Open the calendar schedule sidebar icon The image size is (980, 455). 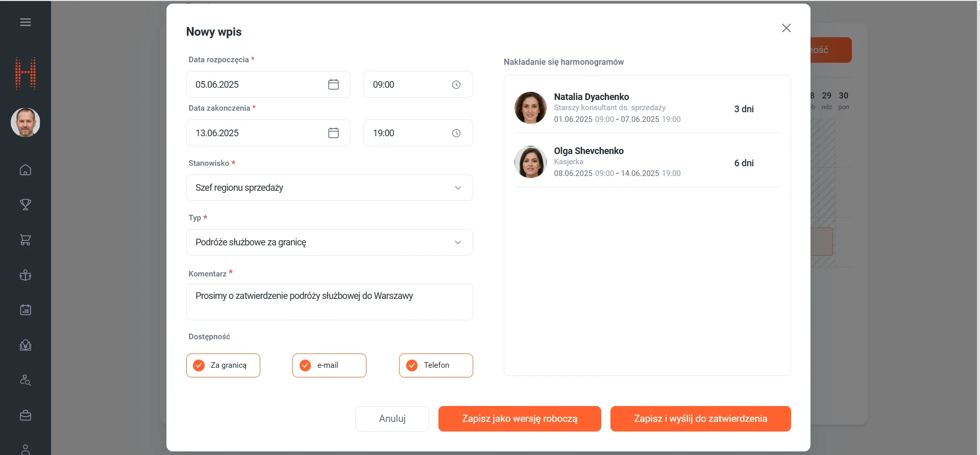[x=26, y=310]
